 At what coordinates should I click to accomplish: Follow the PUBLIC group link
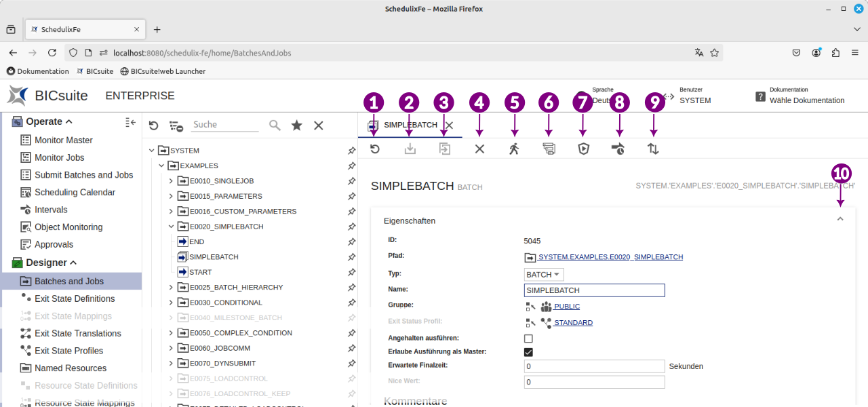click(x=566, y=307)
